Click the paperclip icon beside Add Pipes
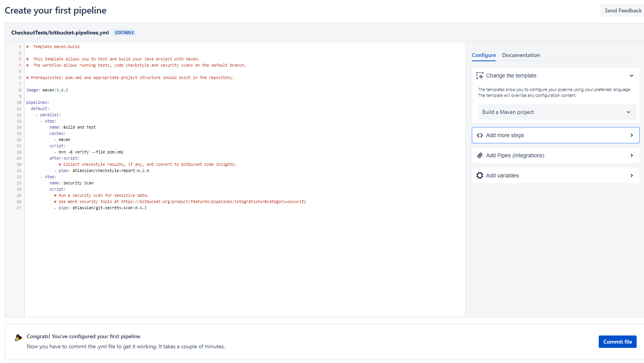Screen dimensions: 644x363 tap(480, 155)
